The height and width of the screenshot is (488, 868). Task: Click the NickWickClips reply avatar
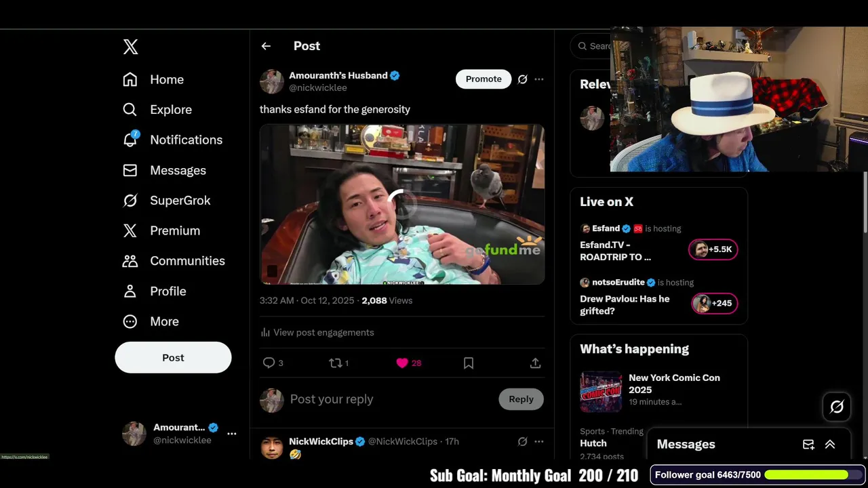(x=272, y=447)
